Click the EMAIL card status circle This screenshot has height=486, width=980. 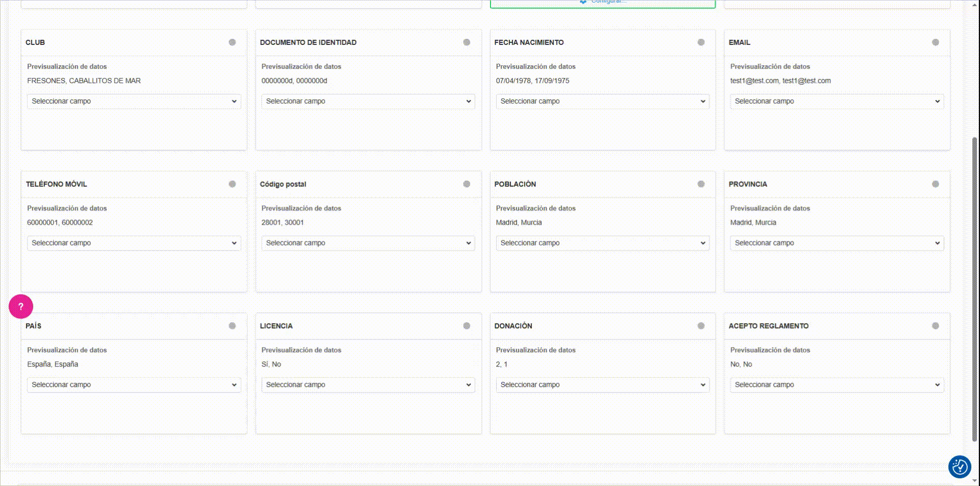(x=935, y=42)
